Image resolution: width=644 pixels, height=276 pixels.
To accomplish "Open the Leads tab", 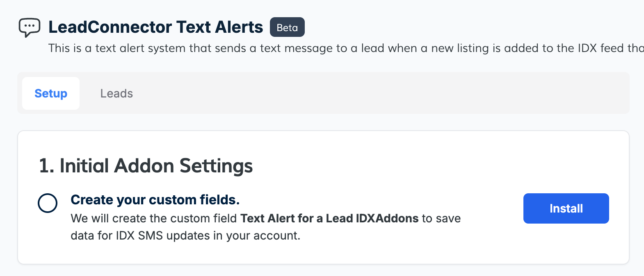I will (116, 93).
